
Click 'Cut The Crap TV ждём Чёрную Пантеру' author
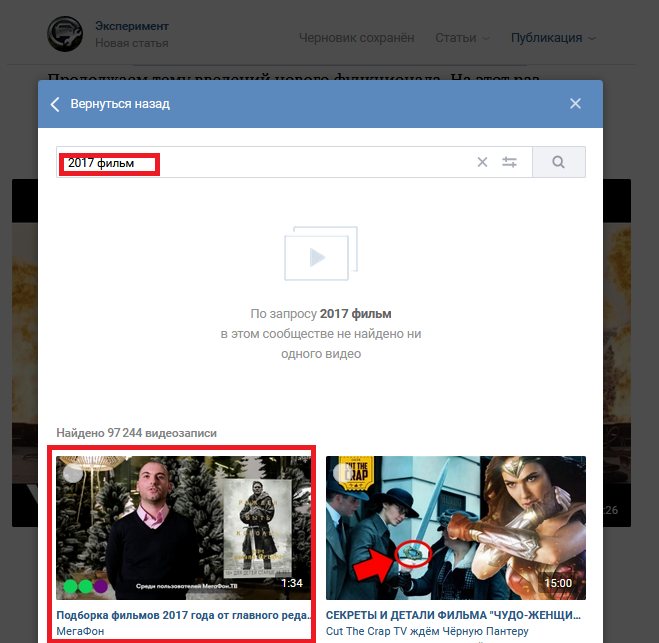pyautogui.click(x=427, y=631)
